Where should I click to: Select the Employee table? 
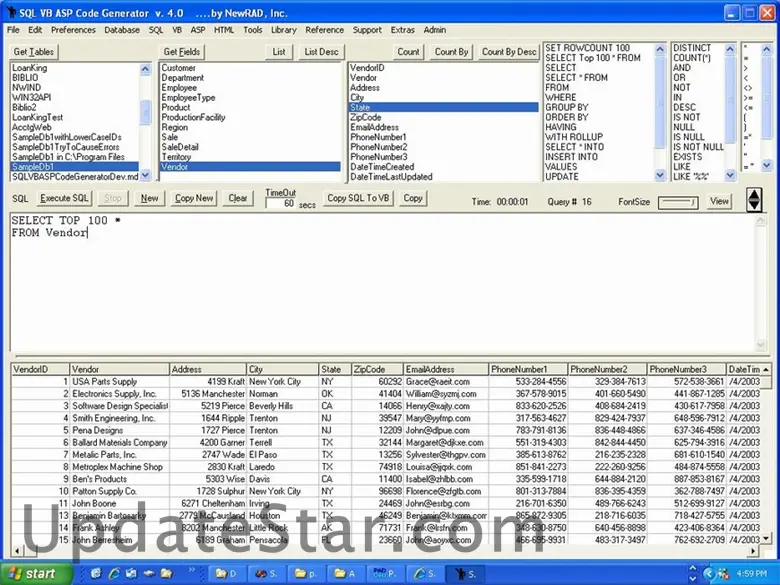[250, 88]
